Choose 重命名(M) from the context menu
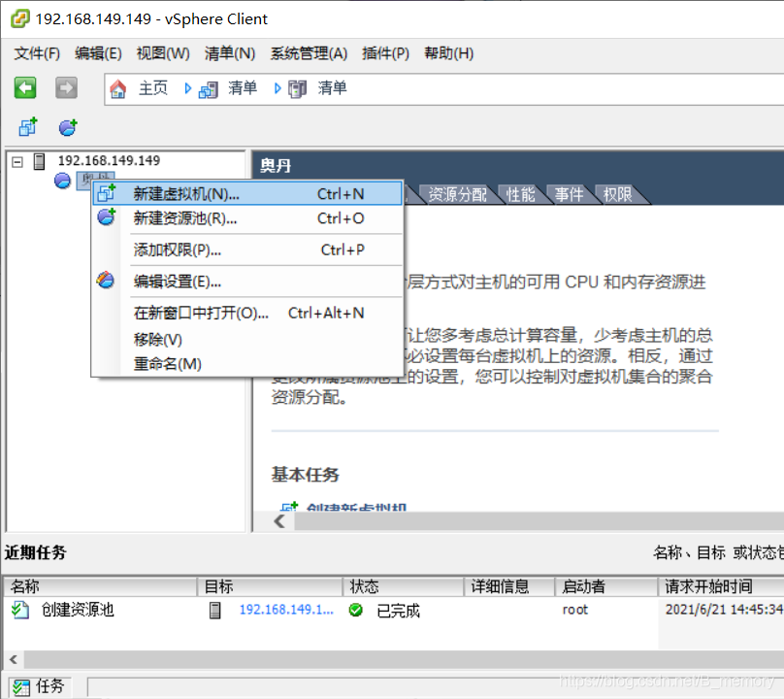 tap(247, 364)
